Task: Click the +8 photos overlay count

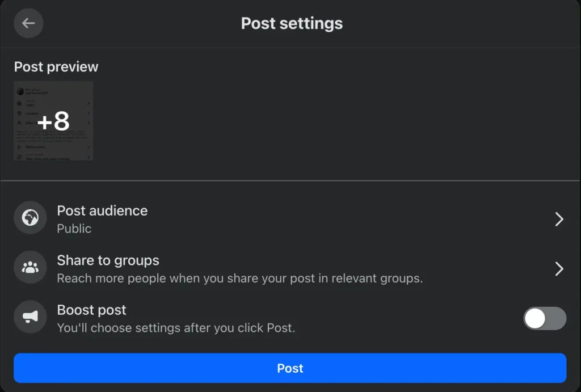Action: click(53, 121)
